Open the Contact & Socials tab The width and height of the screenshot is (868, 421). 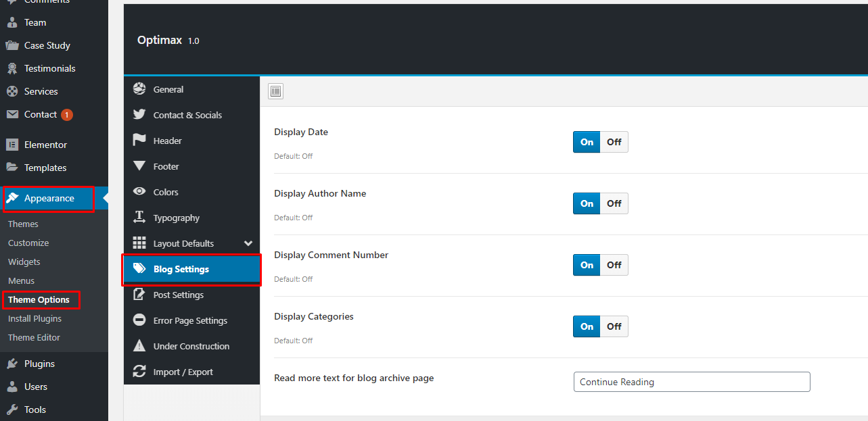[192, 115]
